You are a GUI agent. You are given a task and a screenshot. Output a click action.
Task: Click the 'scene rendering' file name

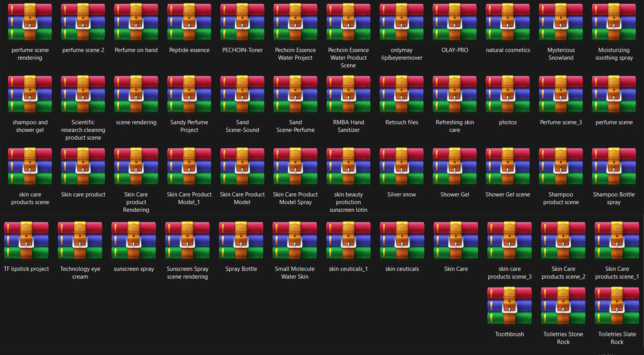(x=136, y=122)
